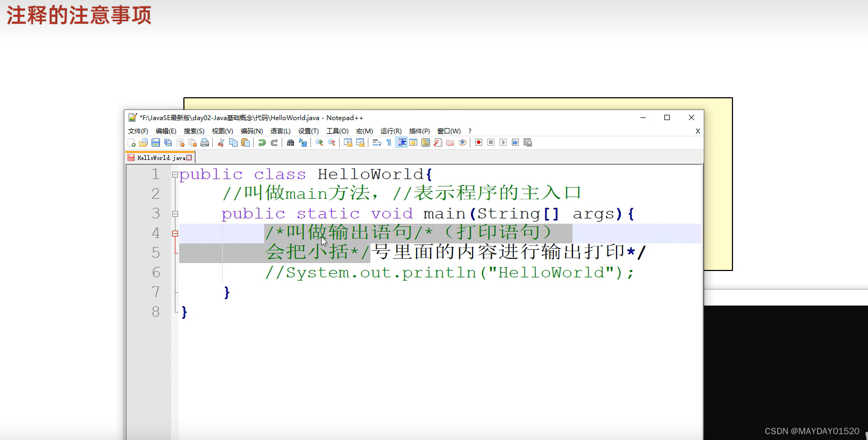Click the Save All toolbar icon
The image size is (868, 440).
168,142
